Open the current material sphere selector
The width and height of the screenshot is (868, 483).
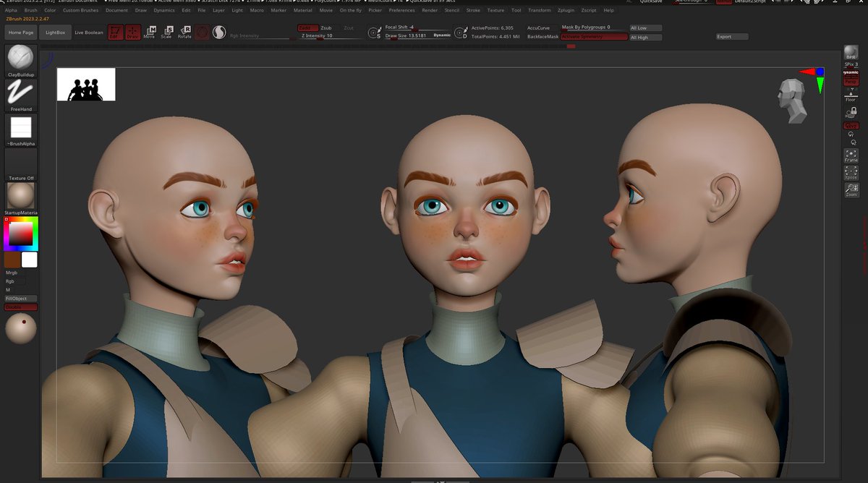(20, 195)
